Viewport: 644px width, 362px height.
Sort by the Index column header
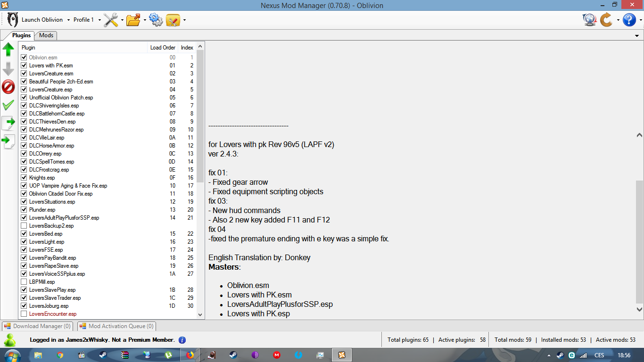pos(187,48)
